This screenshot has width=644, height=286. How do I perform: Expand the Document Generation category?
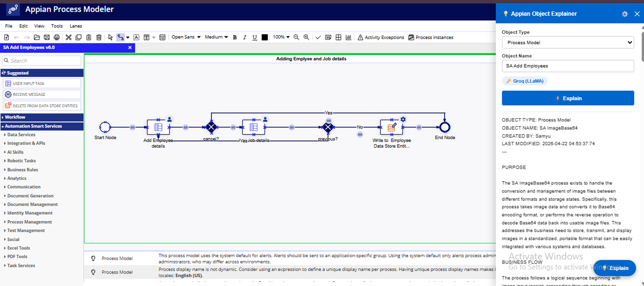pos(30,196)
